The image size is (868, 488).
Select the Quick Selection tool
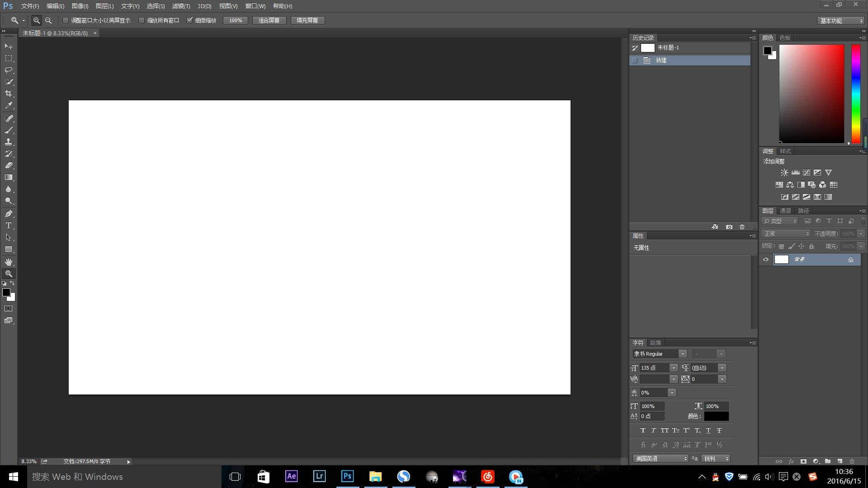(x=9, y=82)
